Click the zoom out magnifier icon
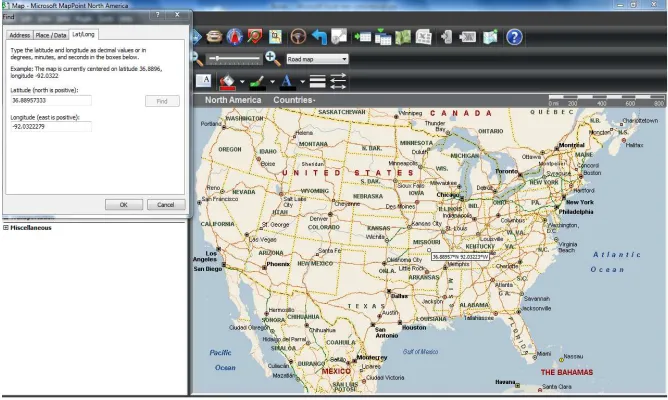 198,59
